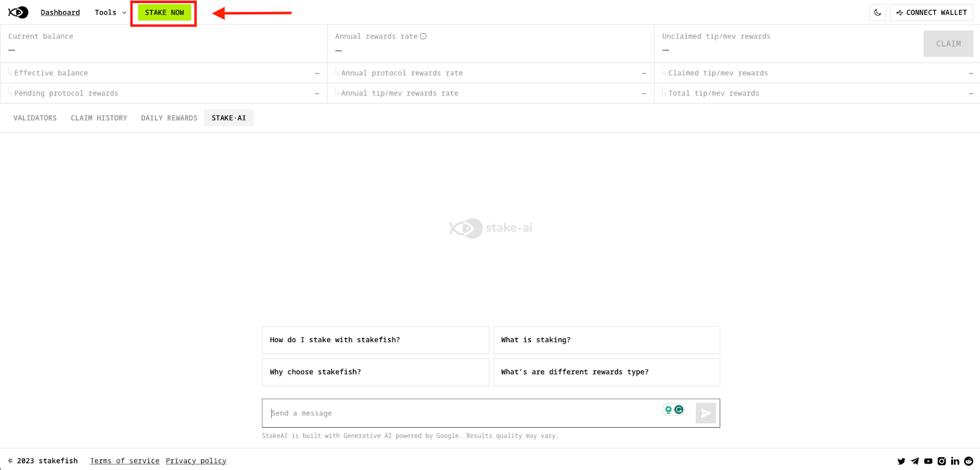The width and height of the screenshot is (980, 470).
Task: Choose 'How do I stake with stakefish?' prompt
Action: pyautogui.click(x=375, y=340)
